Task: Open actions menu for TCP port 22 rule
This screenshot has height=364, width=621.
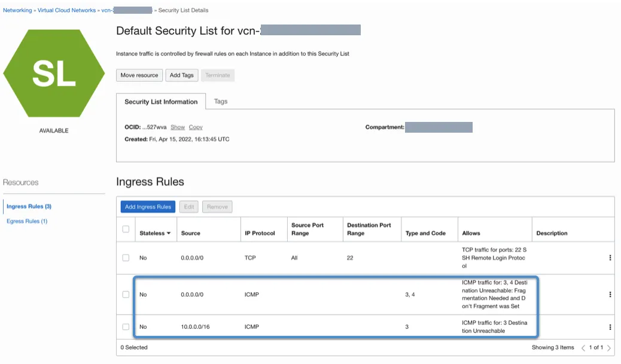Action: point(610,258)
